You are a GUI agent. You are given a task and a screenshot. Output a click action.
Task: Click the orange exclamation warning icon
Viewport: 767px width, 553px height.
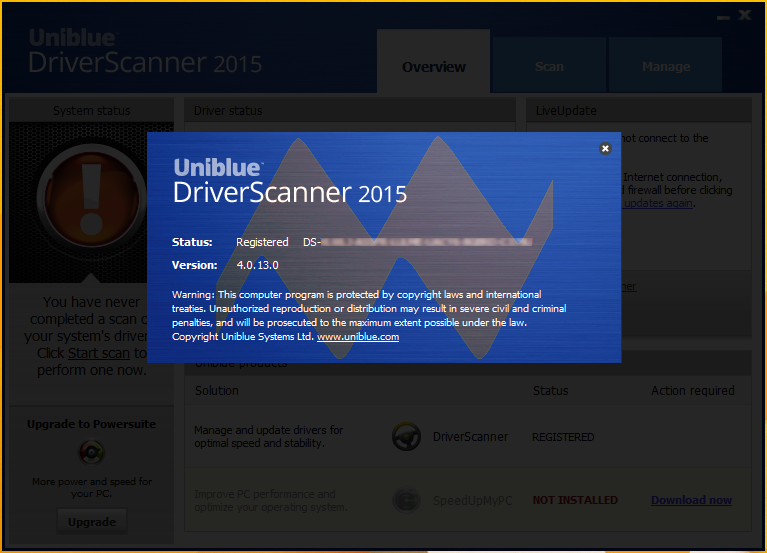pos(91,198)
